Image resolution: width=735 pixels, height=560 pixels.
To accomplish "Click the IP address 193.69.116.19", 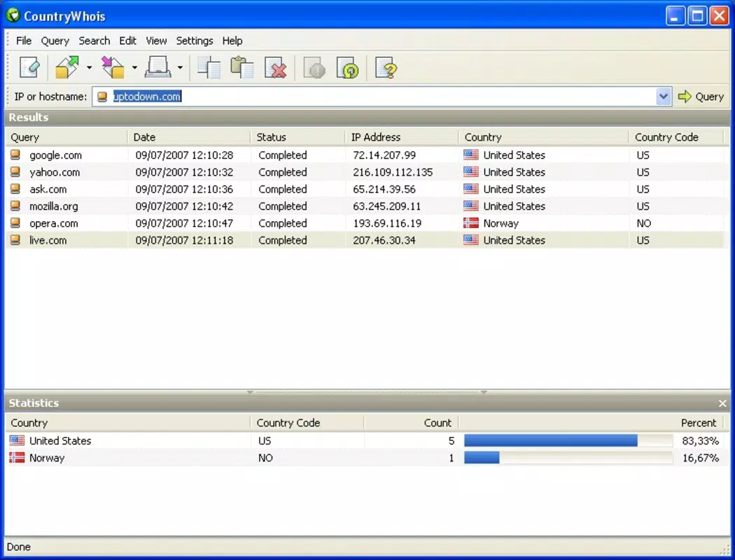I will [x=386, y=223].
